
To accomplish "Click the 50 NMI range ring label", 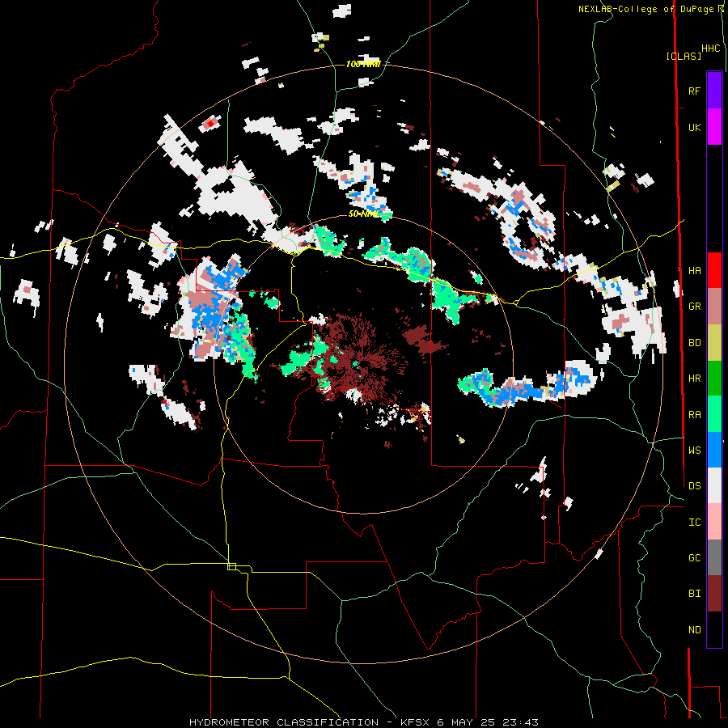I will point(363,214).
